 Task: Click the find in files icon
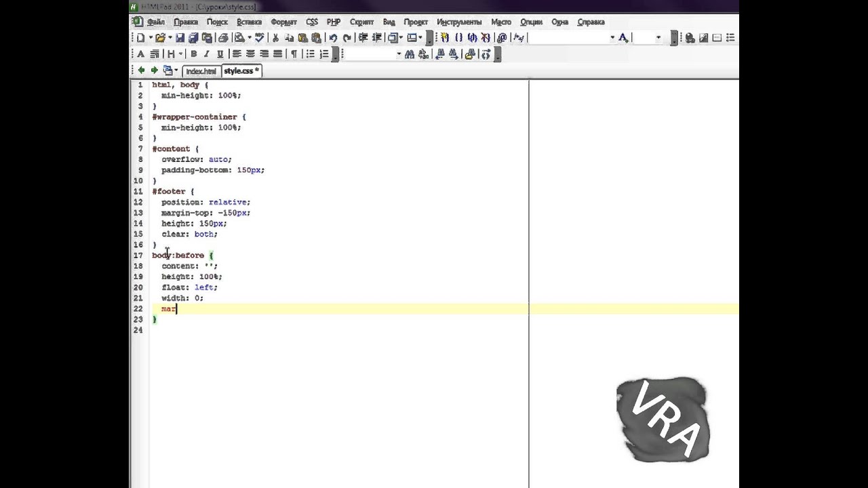coord(470,54)
